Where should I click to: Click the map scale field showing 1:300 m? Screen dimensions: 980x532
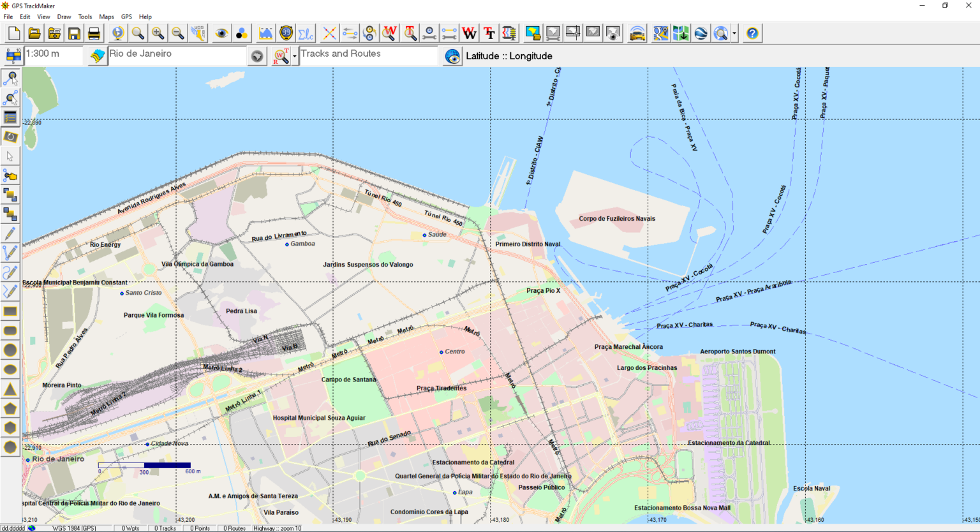click(x=54, y=55)
